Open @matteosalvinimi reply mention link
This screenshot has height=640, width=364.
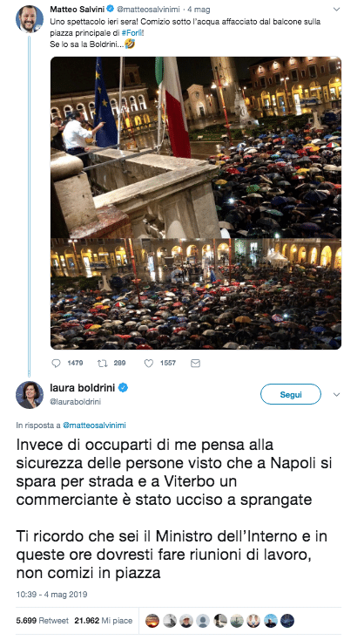click(x=94, y=425)
